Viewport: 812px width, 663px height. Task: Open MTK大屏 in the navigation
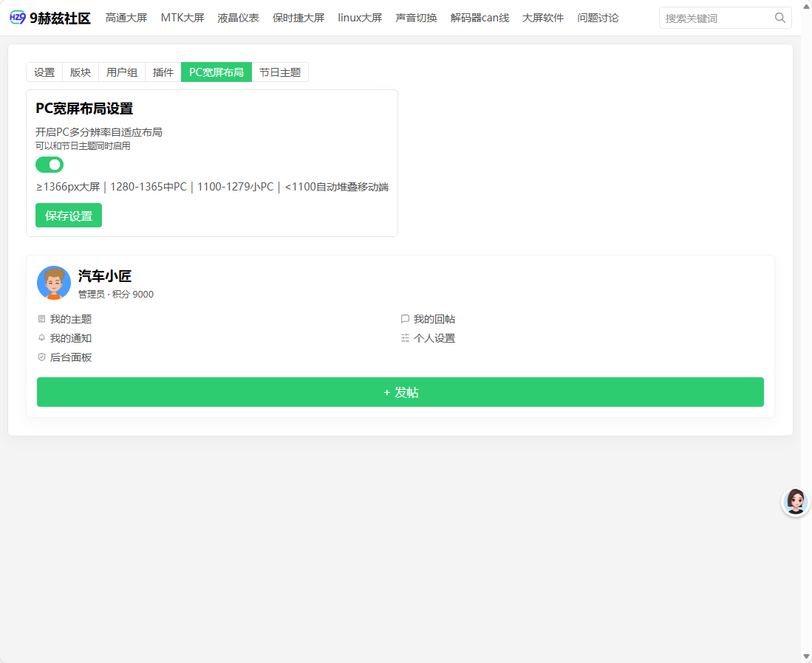click(182, 18)
